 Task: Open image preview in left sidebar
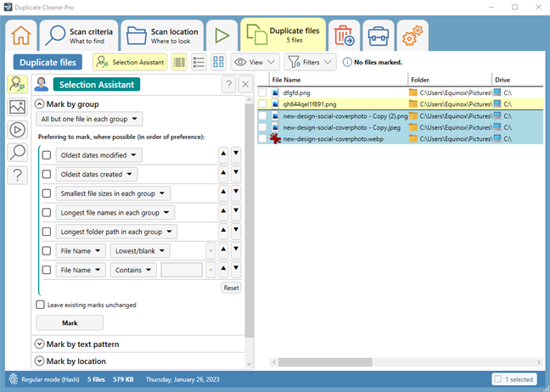[17, 107]
